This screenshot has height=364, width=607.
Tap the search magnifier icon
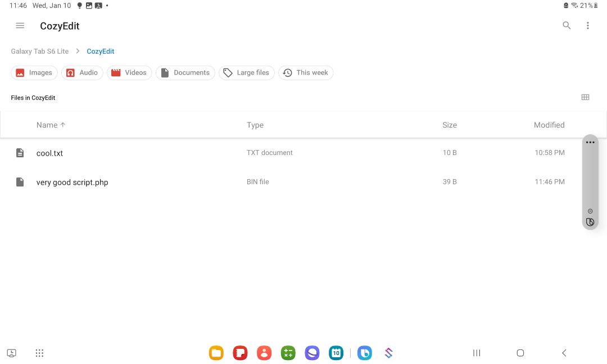point(567,26)
